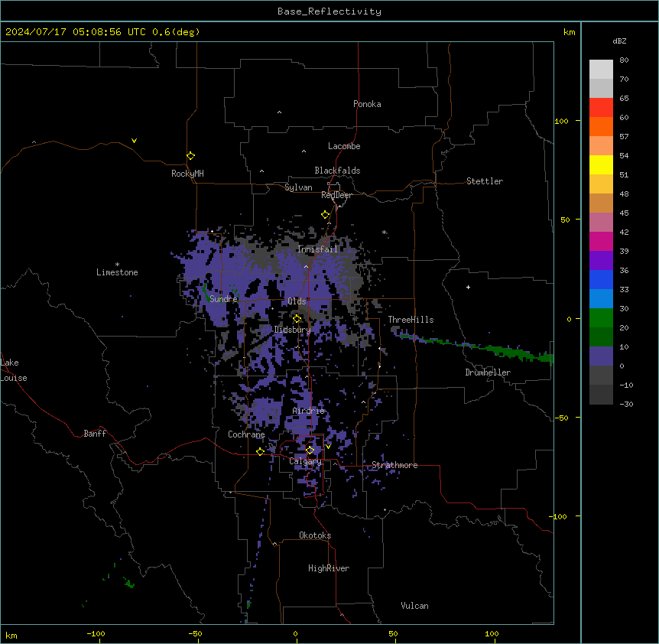This screenshot has height=644, width=659.
Task: Click the Blackfalds label
Action: 337,171
